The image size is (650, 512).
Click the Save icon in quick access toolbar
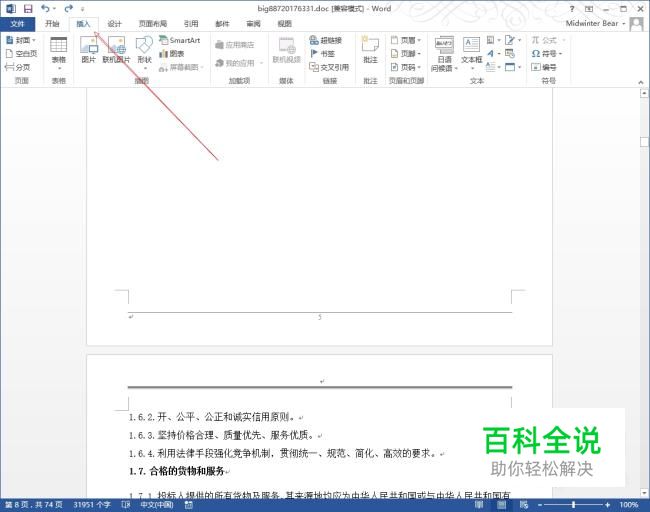click(x=28, y=9)
